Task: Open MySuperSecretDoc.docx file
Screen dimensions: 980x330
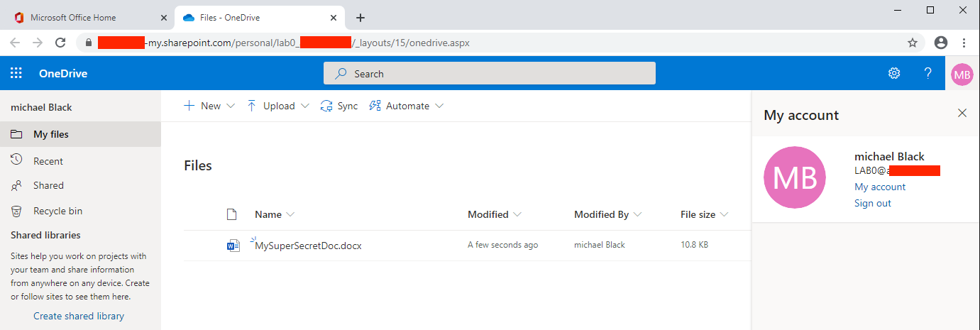Action: pos(308,246)
